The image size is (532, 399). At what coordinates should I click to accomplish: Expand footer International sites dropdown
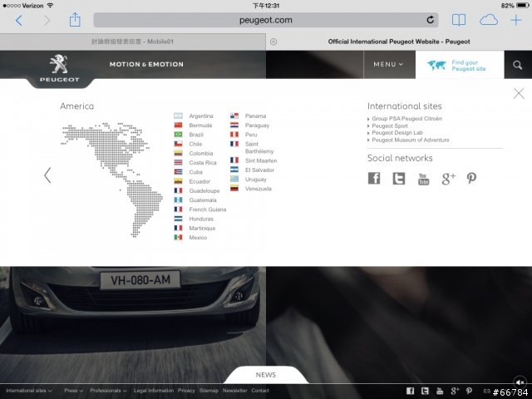tap(29, 391)
